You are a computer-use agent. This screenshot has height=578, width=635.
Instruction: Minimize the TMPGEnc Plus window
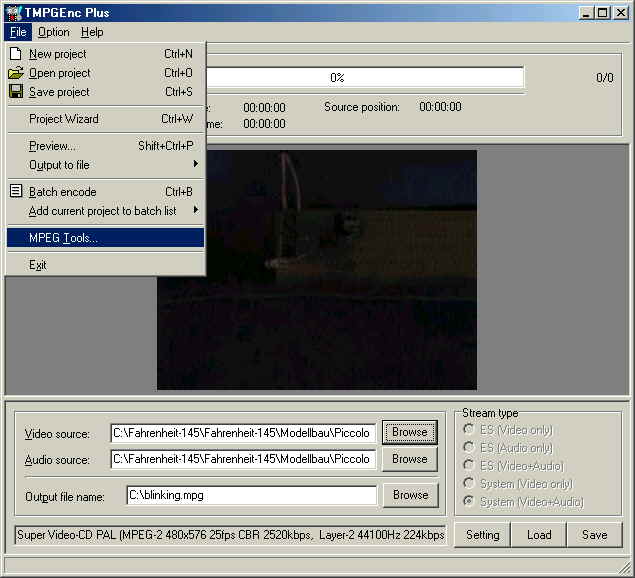(586, 13)
